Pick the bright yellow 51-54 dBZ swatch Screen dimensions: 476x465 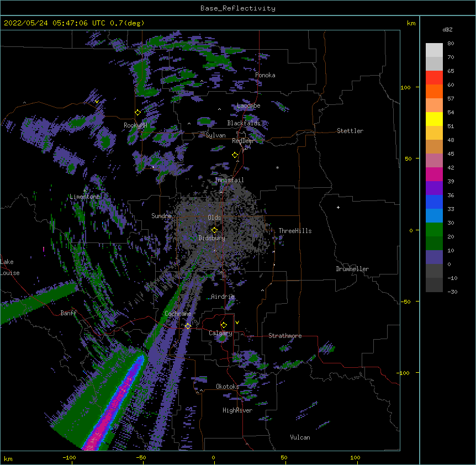434,119
